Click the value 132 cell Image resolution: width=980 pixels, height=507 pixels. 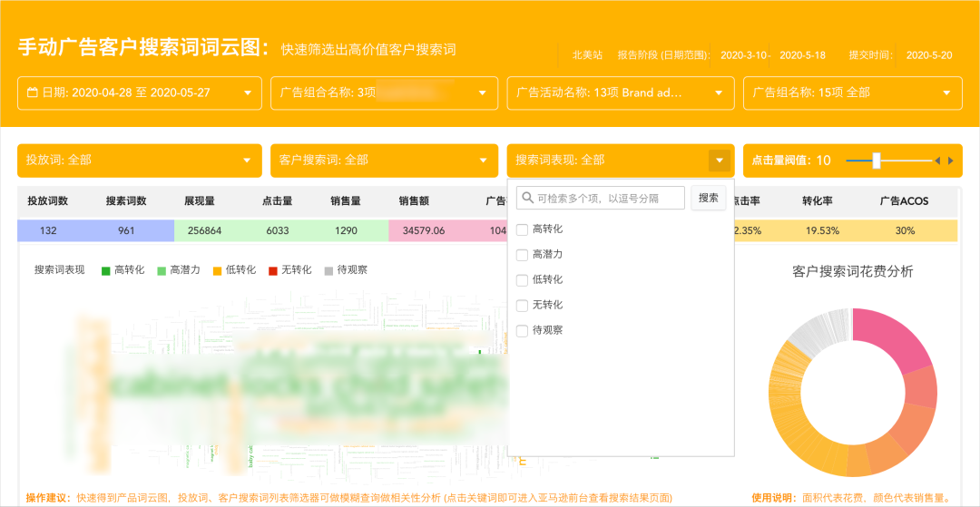tap(48, 230)
